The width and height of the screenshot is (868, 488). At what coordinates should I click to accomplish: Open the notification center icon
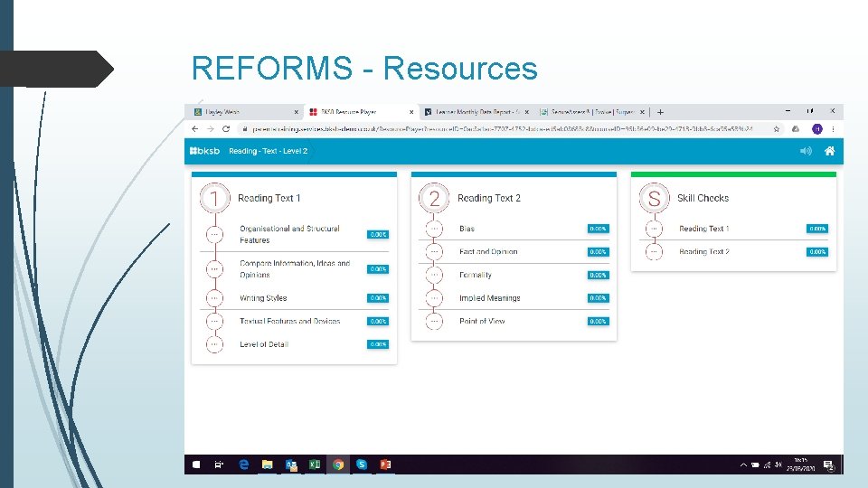829,465
